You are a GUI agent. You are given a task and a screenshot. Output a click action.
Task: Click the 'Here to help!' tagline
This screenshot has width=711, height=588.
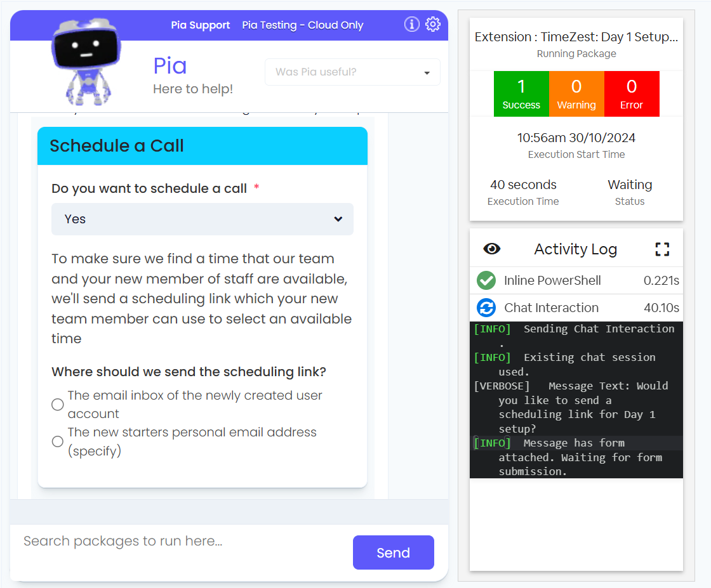click(x=193, y=89)
